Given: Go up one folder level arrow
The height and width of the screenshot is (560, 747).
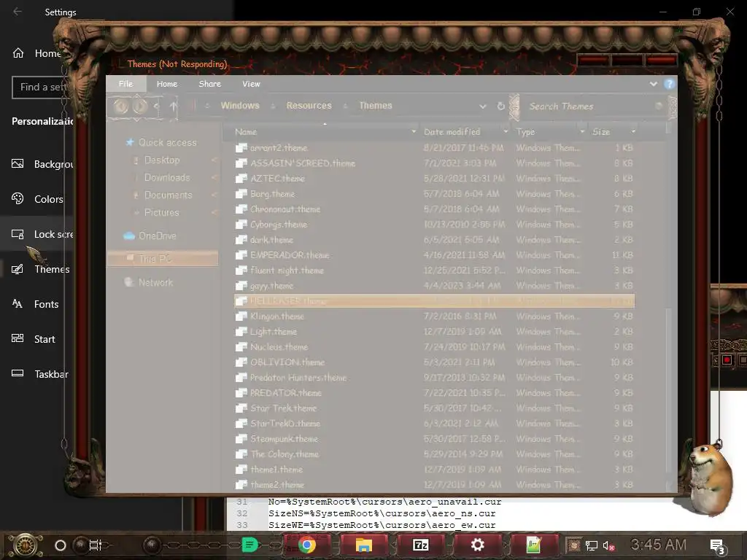Looking at the screenshot, I should pyautogui.click(x=174, y=106).
